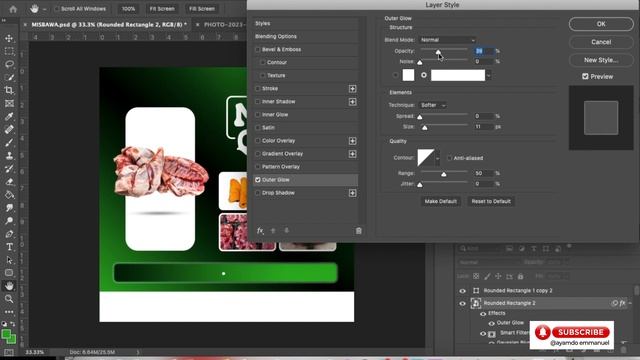Select the Frame tool

pos(9,103)
